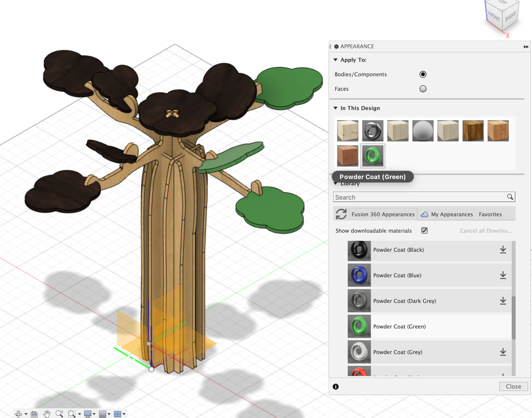Viewport: 532px width, 418px height.
Task: Open the Favorites tab
Action: pos(490,214)
